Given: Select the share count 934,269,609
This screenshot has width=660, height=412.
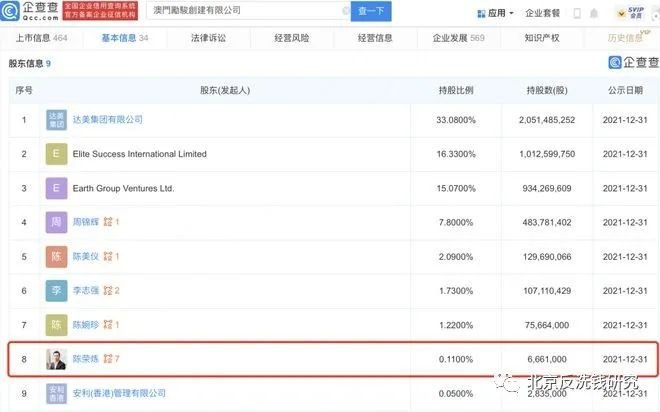Looking at the screenshot, I should (547, 188).
